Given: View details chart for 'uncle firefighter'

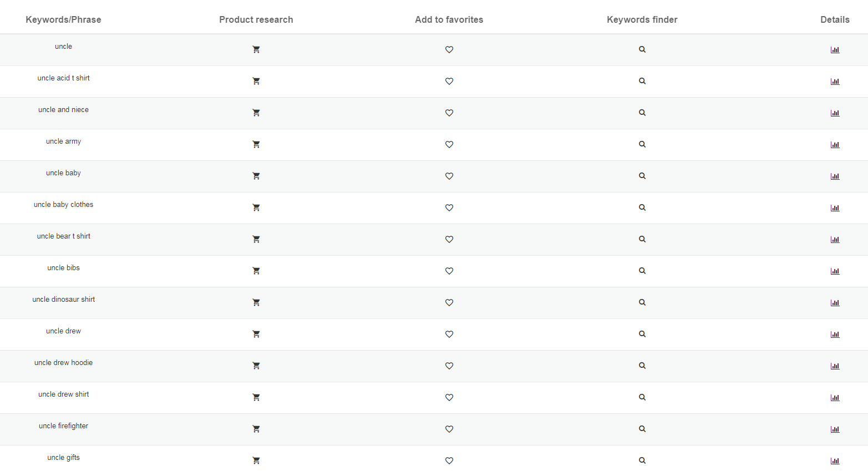Looking at the screenshot, I should point(835,429).
